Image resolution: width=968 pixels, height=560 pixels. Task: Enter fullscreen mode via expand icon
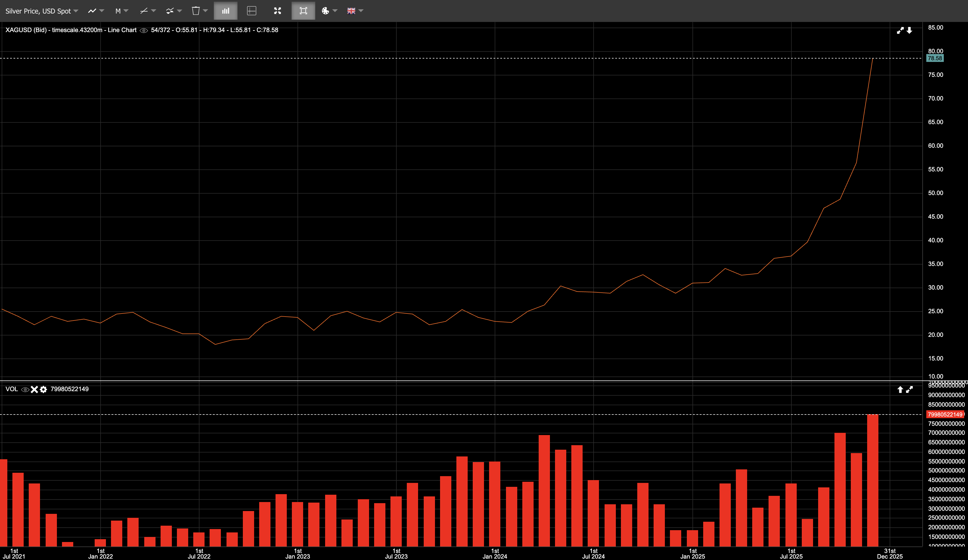pos(277,11)
